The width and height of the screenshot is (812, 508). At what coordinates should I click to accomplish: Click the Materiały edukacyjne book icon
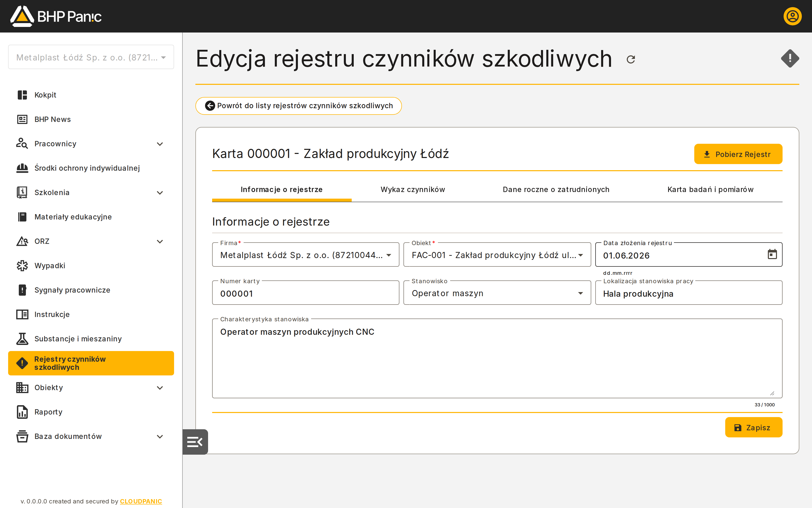(x=22, y=217)
